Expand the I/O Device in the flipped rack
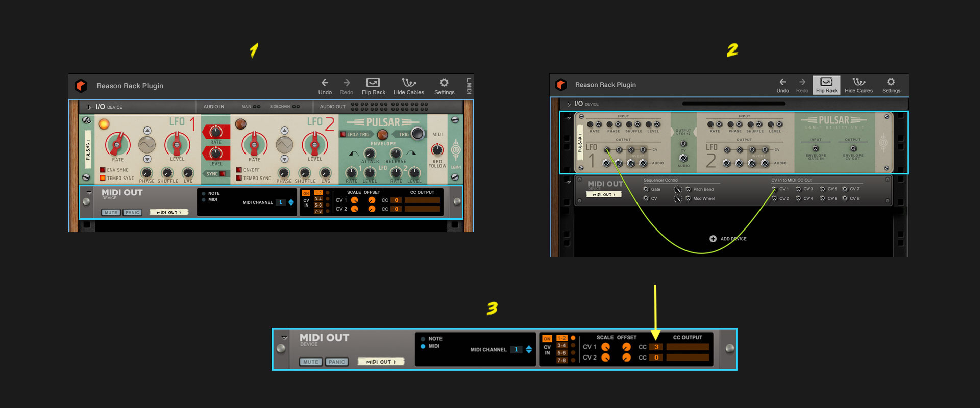This screenshot has width=980, height=408. (569, 104)
